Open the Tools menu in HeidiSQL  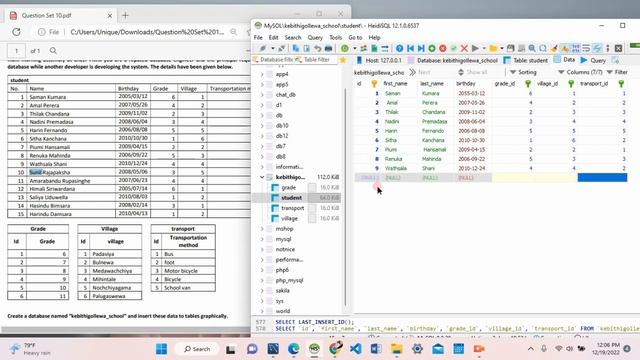336,38
